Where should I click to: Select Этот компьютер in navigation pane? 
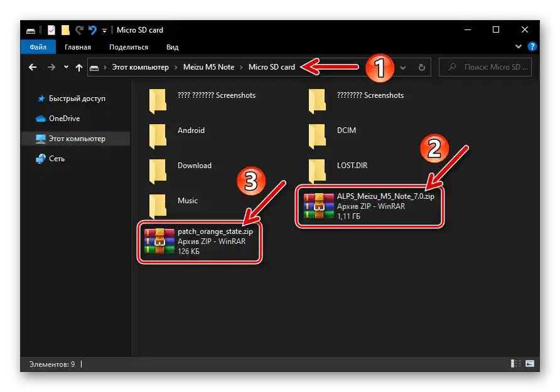(x=77, y=139)
